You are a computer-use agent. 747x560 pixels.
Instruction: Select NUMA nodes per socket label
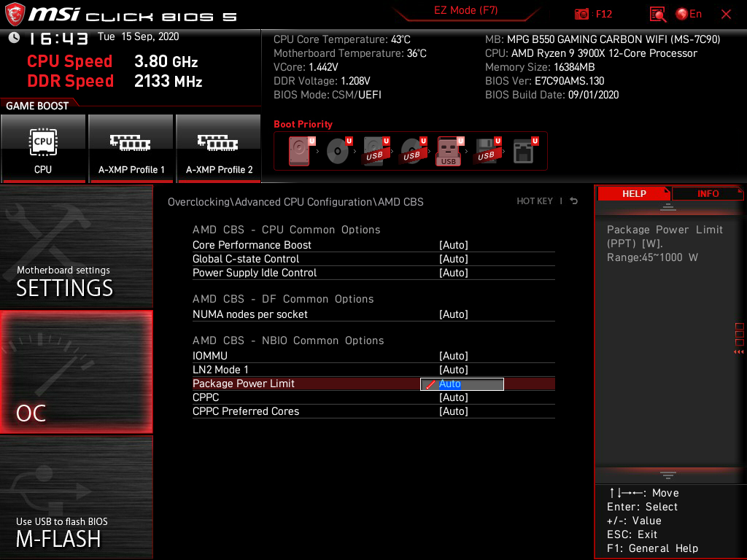tap(250, 314)
